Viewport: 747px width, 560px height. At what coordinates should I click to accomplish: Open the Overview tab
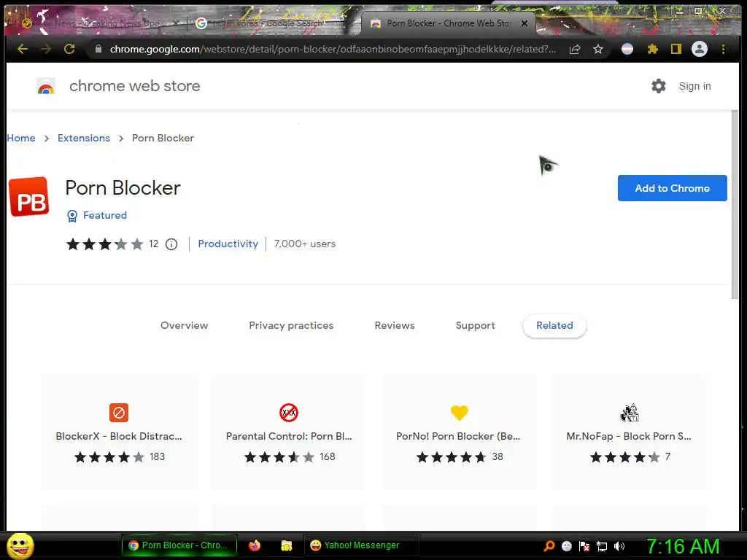[185, 326]
